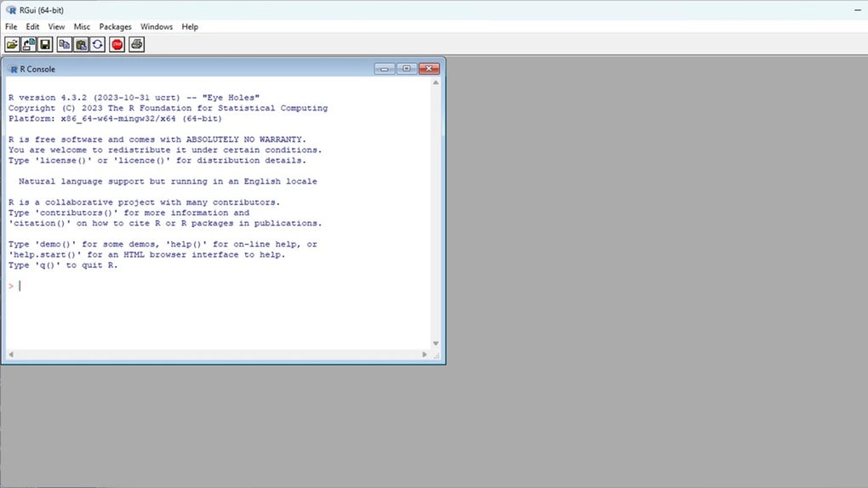The height and width of the screenshot is (488, 868).
Task: Click the console scroll up arrow
Action: pyautogui.click(x=436, y=82)
